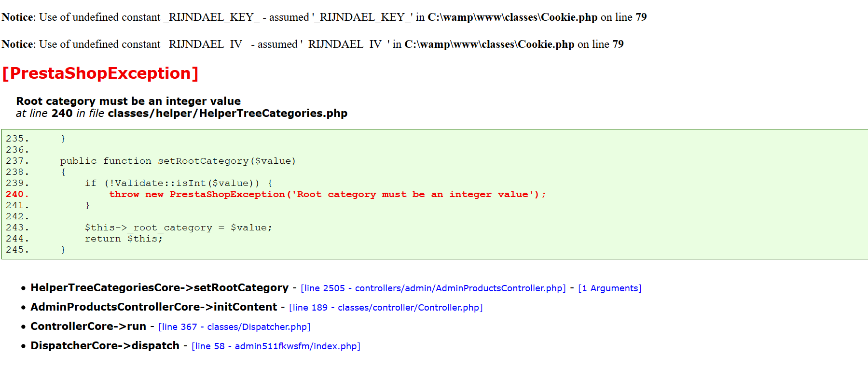Select the DispatcherCore->dispatch trace entry
The image size is (868, 384).
pyautogui.click(x=105, y=346)
